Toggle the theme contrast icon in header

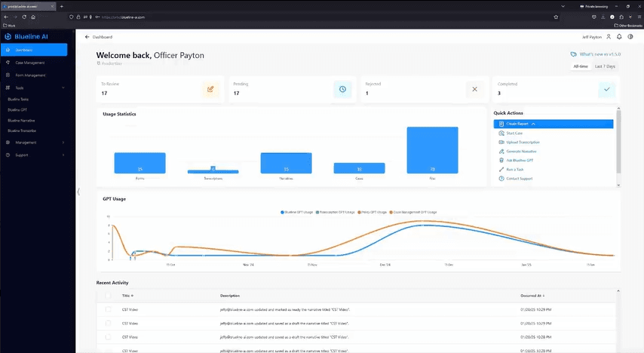[630, 36]
